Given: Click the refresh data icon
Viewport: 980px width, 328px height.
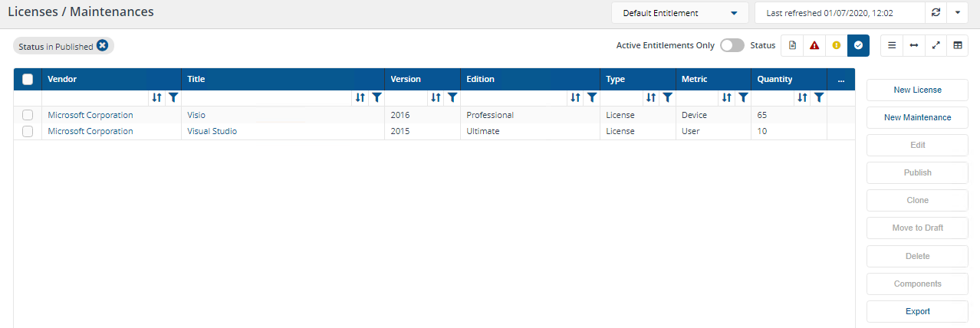Looking at the screenshot, I should tap(935, 13).
